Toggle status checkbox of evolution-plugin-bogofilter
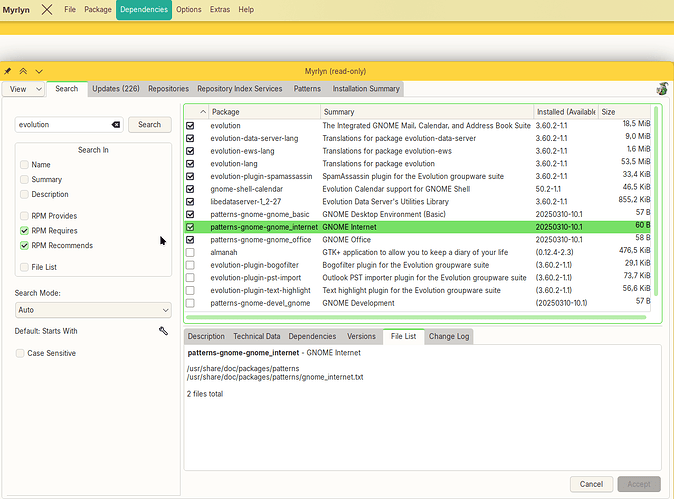This screenshot has height=499, width=674. point(190,265)
